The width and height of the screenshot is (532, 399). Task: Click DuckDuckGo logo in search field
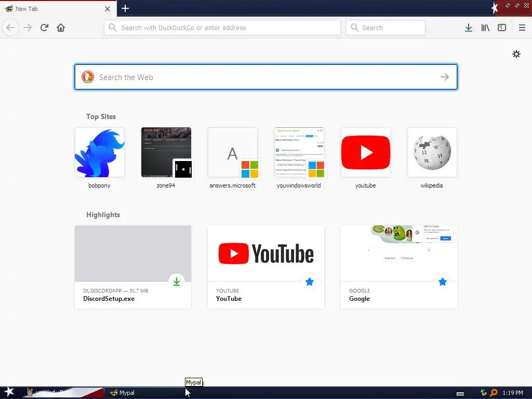(87, 77)
